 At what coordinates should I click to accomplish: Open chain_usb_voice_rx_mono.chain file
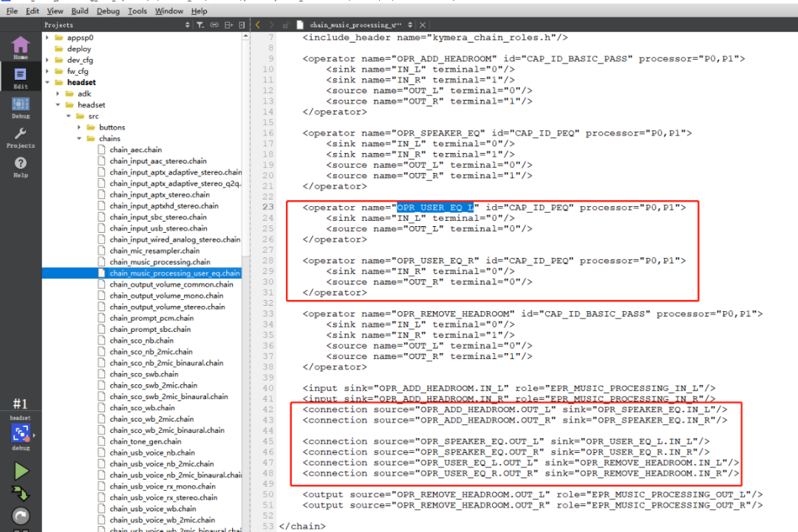[x=163, y=485]
